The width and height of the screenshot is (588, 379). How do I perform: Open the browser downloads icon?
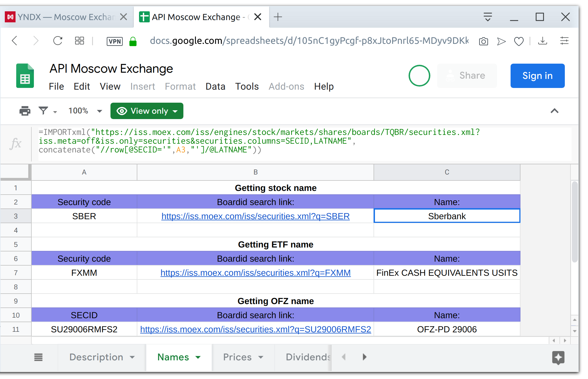(543, 41)
